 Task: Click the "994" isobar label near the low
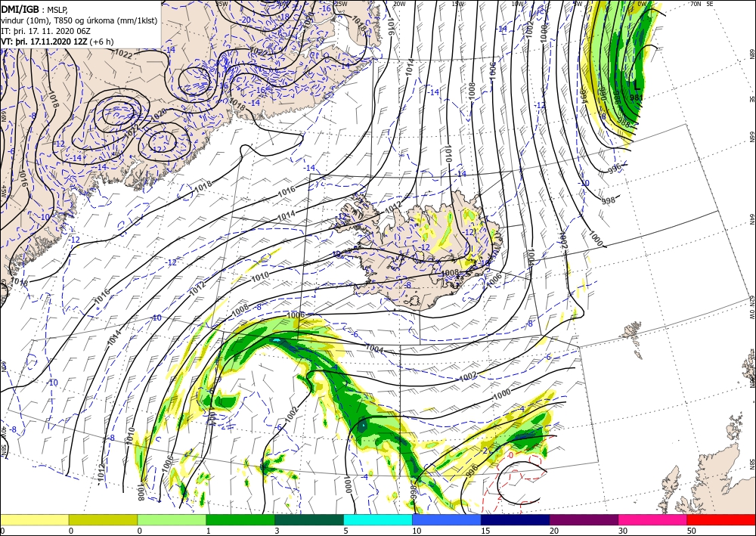[x=583, y=97]
